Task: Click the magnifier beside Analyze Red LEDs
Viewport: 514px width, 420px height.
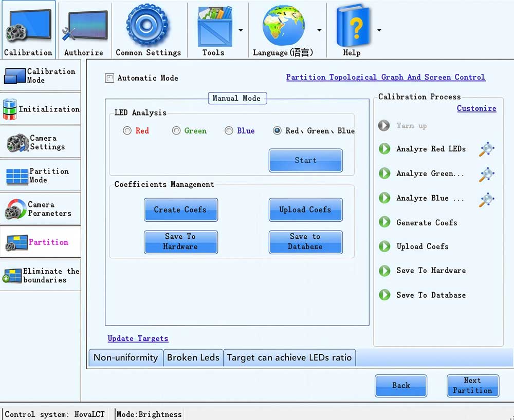Action: point(486,149)
